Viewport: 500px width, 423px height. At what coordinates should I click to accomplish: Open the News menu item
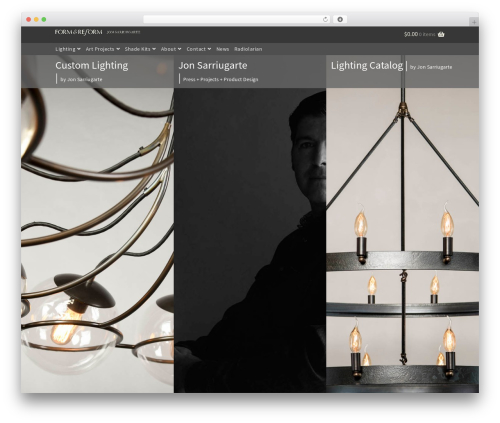point(222,49)
